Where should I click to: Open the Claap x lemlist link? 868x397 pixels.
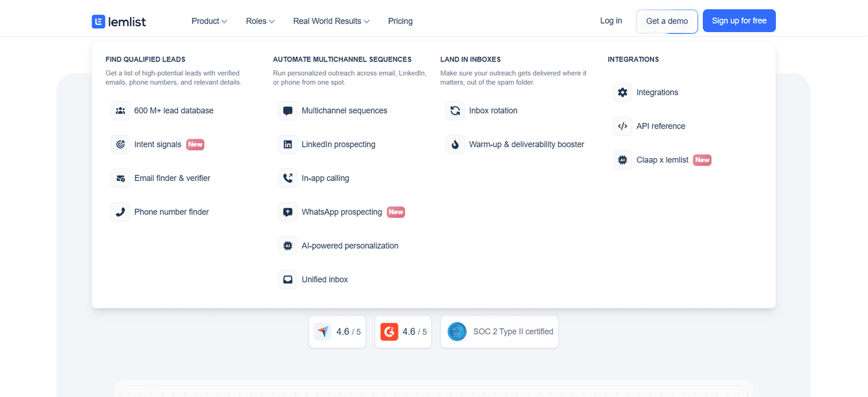(662, 160)
